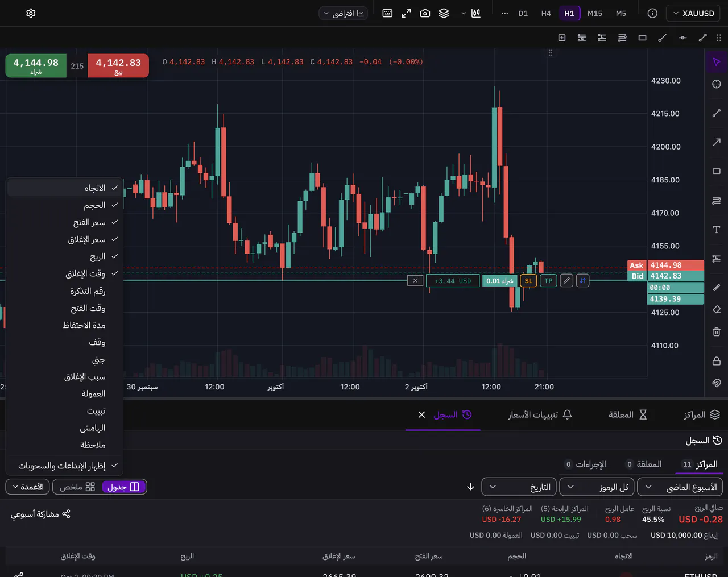
Task: Open the كل الرموز symbols dropdown
Action: pos(597,487)
